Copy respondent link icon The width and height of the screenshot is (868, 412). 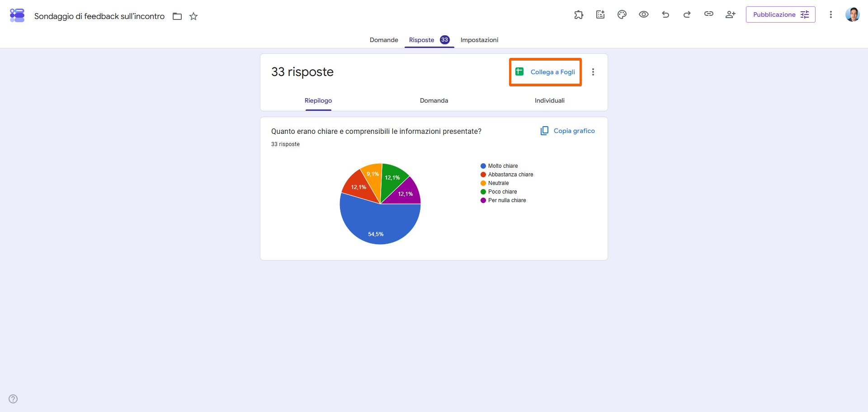709,14
